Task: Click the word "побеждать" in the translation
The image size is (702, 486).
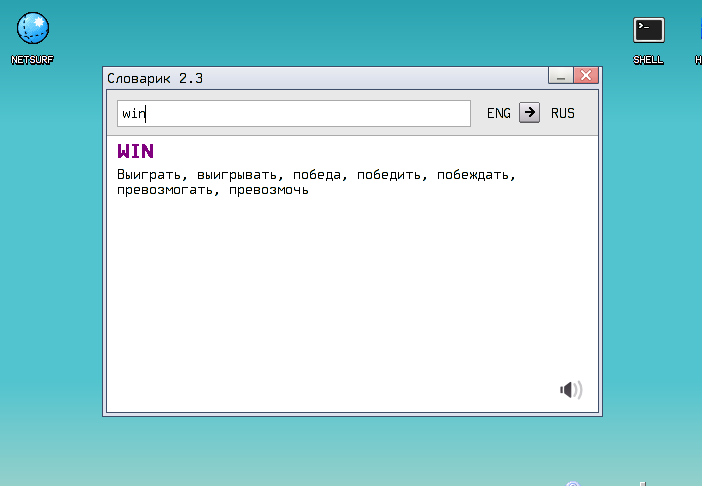Action: coord(473,175)
